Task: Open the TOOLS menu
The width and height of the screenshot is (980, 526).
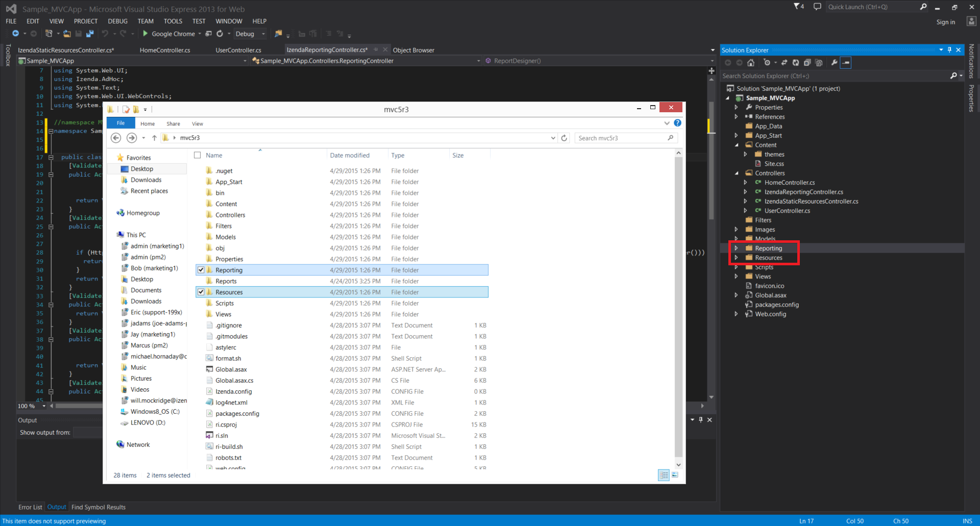Action: (173, 21)
